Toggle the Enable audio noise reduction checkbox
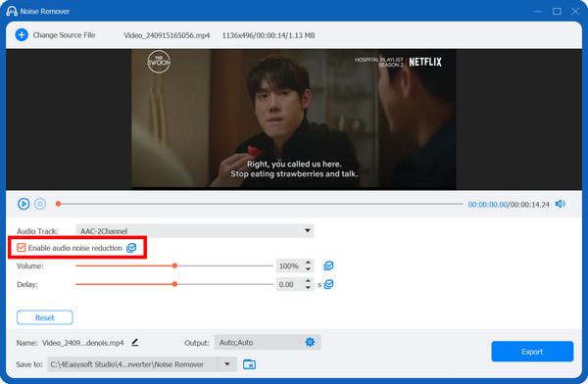This screenshot has width=588, height=384. [22, 248]
